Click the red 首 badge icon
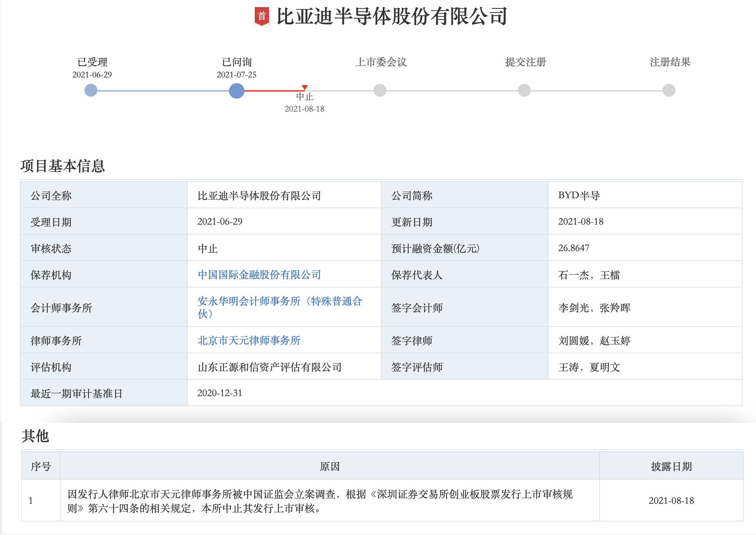The height and width of the screenshot is (535, 756). (262, 16)
